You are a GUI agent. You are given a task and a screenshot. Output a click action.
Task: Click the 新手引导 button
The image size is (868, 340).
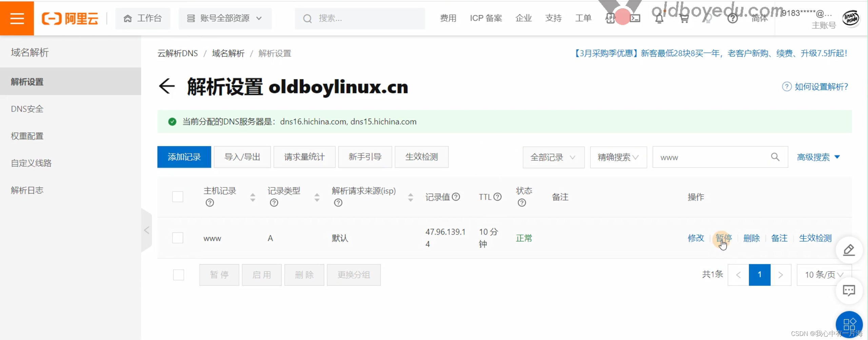365,157
